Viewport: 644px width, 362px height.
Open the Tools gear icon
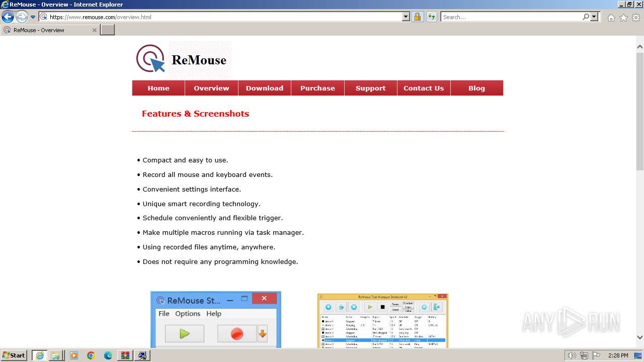click(636, 17)
